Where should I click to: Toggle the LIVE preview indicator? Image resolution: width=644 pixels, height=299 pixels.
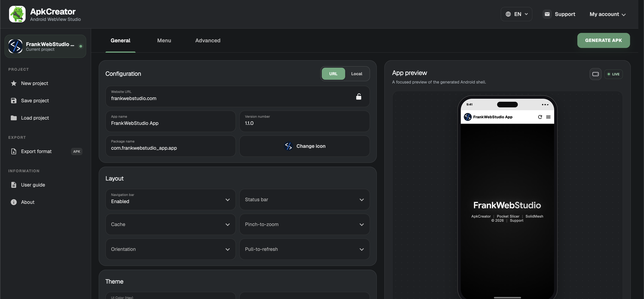[x=613, y=74]
